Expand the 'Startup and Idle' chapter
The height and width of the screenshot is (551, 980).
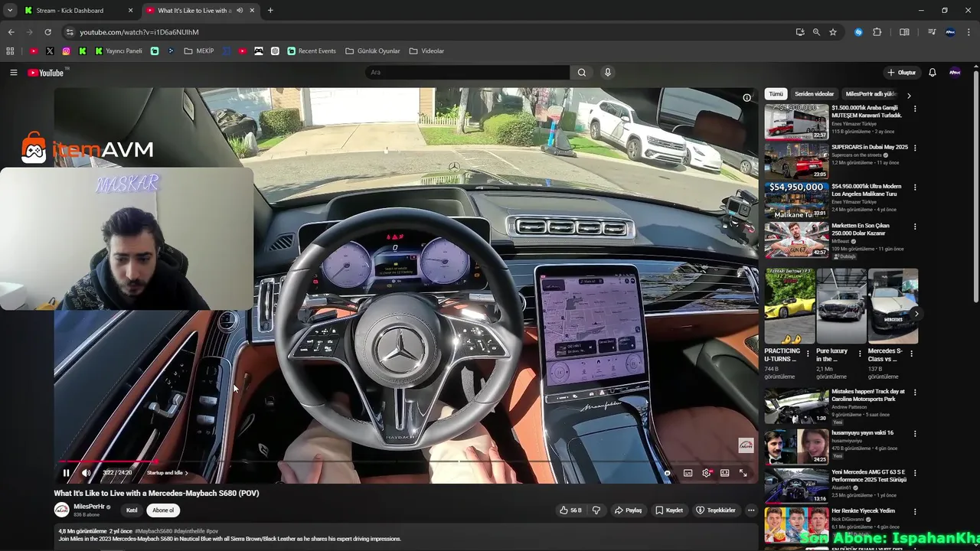[167, 473]
